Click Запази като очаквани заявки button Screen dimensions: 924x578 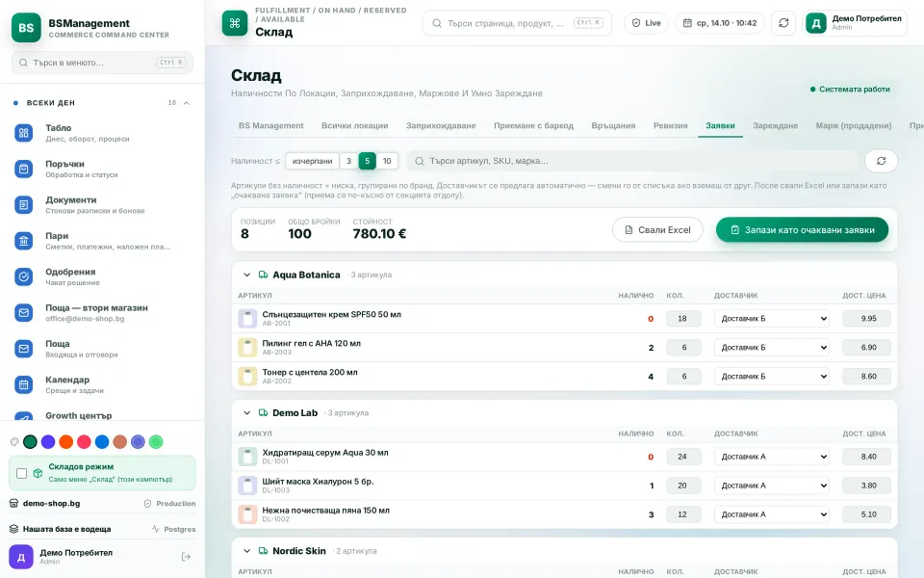pyautogui.click(x=802, y=230)
